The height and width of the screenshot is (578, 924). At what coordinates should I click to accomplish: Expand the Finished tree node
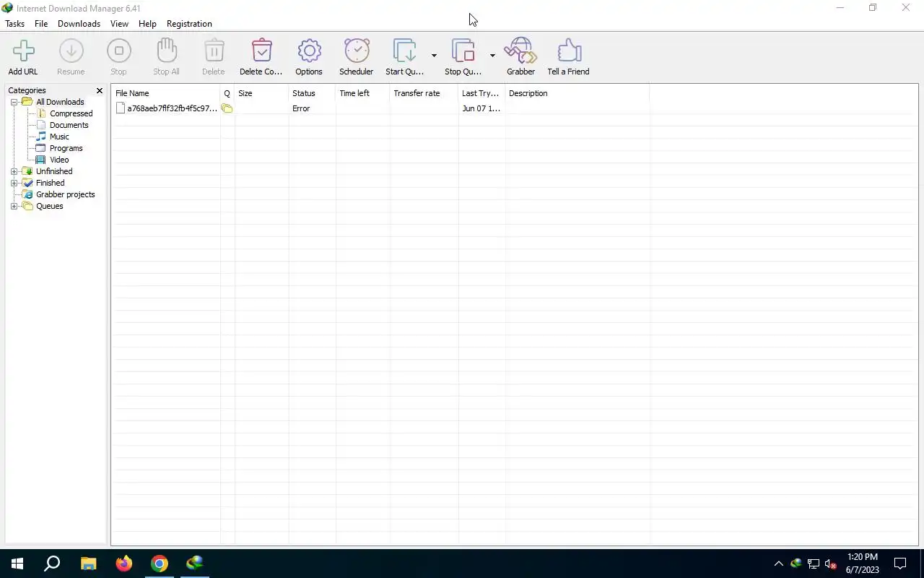pos(14,183)
